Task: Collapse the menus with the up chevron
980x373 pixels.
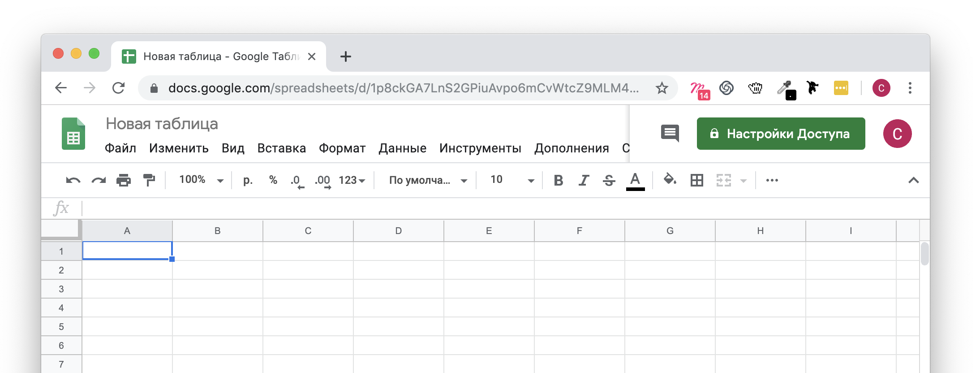Action: click(x=914, y=180)
